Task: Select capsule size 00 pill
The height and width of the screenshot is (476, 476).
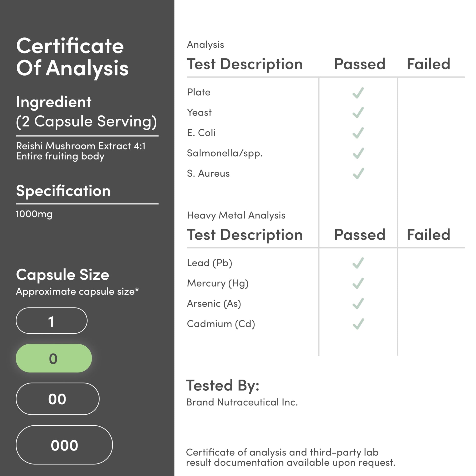Action: tap(57, 399)
